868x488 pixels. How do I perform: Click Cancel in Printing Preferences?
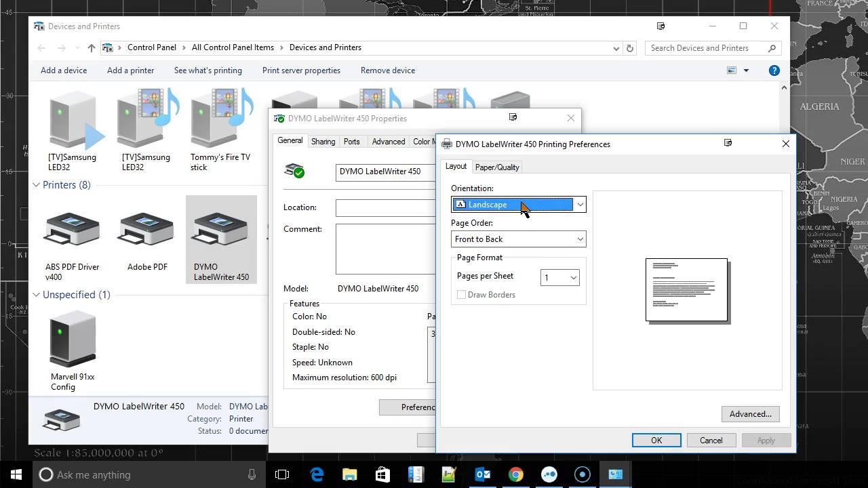(x=711, y=441)
